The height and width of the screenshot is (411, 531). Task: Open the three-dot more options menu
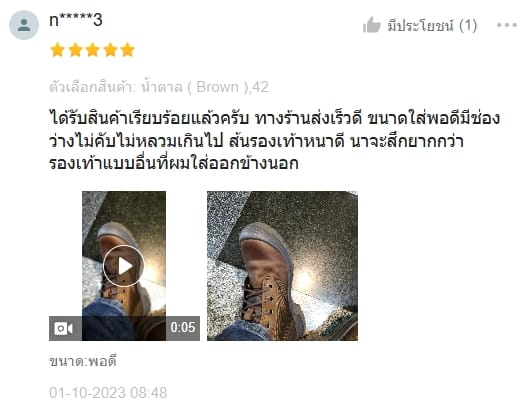tap(507, 25)
